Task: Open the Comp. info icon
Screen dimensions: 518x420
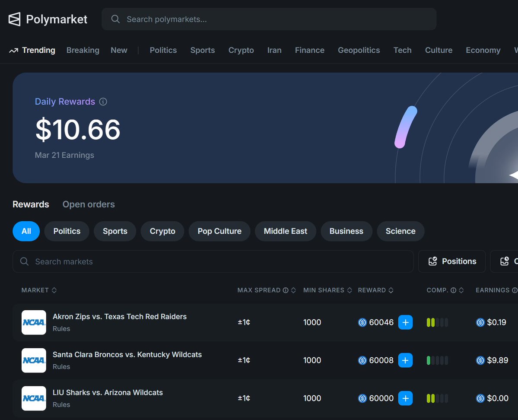Action: click(x=454, y=290)
